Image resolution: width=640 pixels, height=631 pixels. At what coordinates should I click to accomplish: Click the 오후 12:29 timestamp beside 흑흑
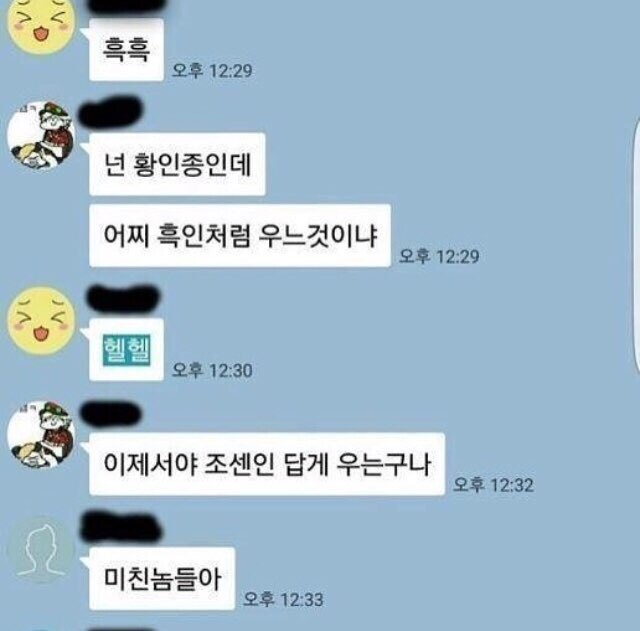pyautogui.click(x=212, y=70)
